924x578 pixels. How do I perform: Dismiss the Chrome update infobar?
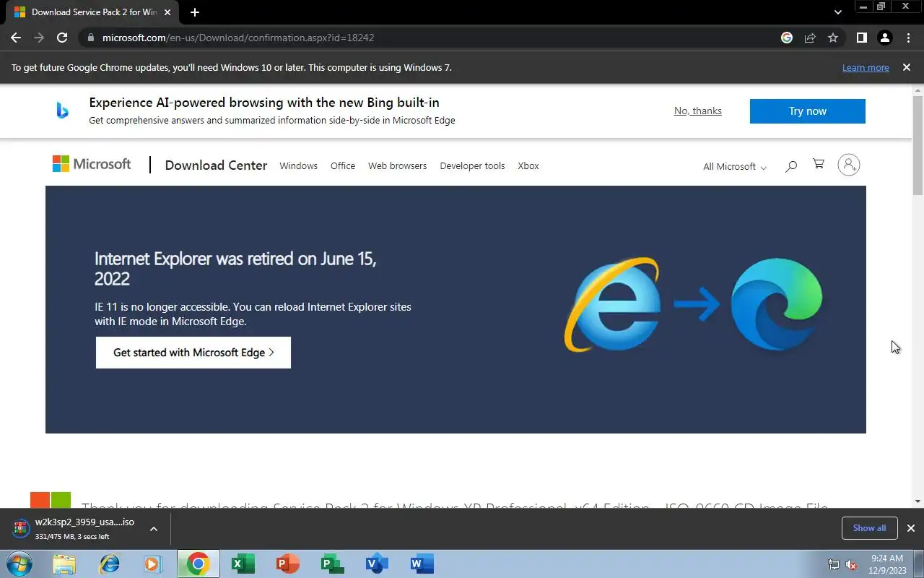pos(907,67)
